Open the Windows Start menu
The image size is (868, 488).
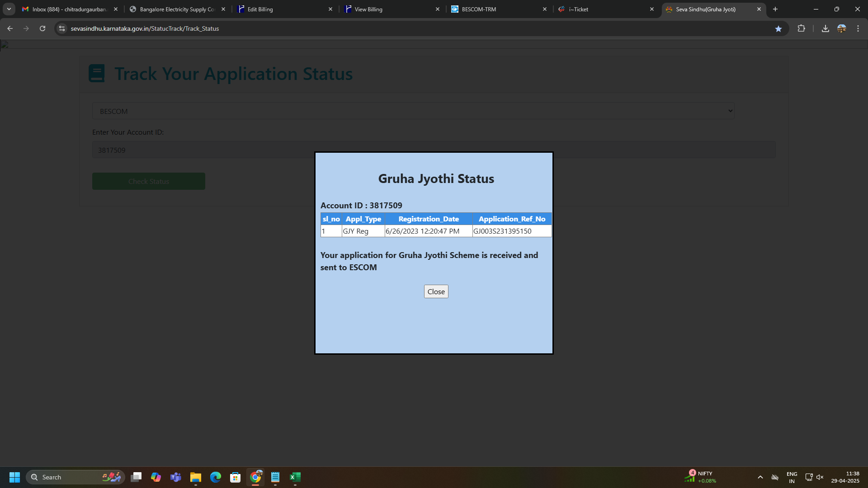point(14,477)
